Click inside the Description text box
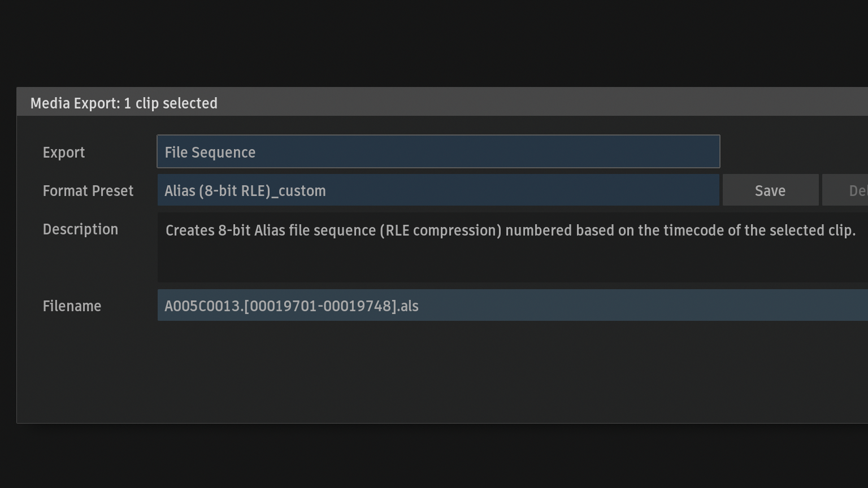 click(513, 247)
